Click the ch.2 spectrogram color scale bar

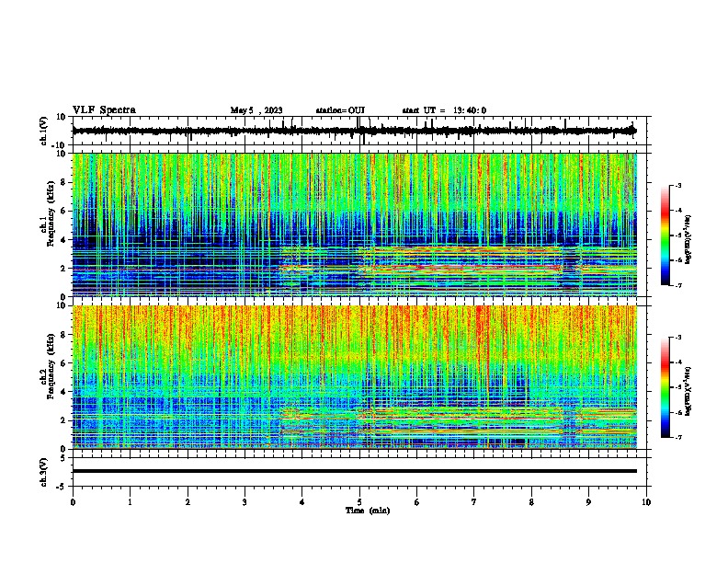tap(665, 387)
